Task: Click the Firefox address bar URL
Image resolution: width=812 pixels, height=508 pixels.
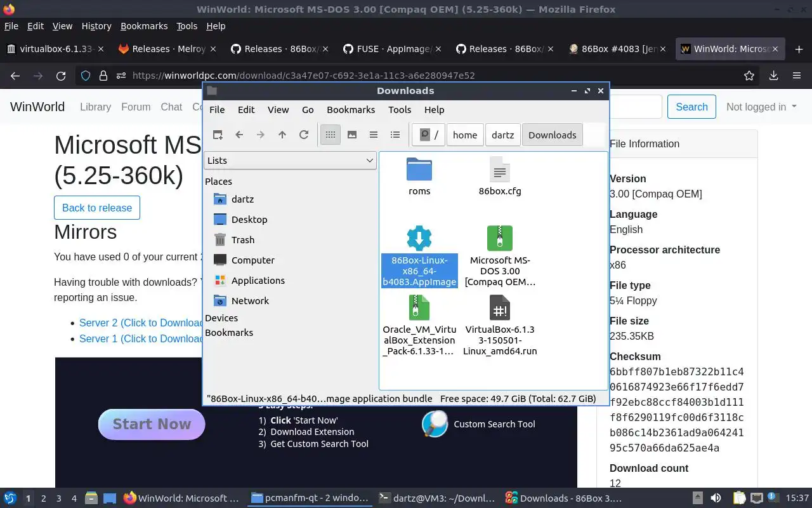Action: pyautogui.click(x=303, y=76)
